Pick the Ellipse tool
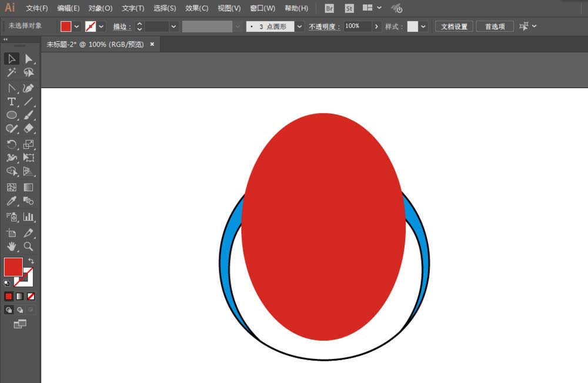 tap(12, 115)
